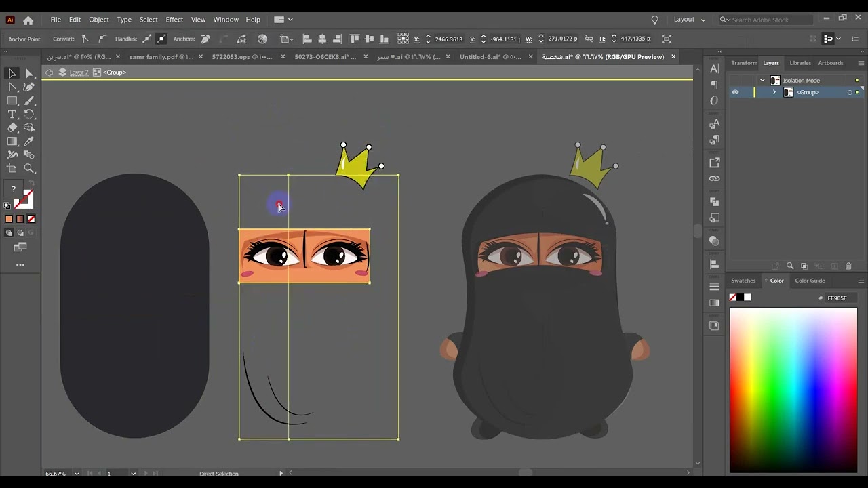Select the Direct Selection tool (white arrow)
Viewport: 868px width, 488px height.
[x=29, y=73]
